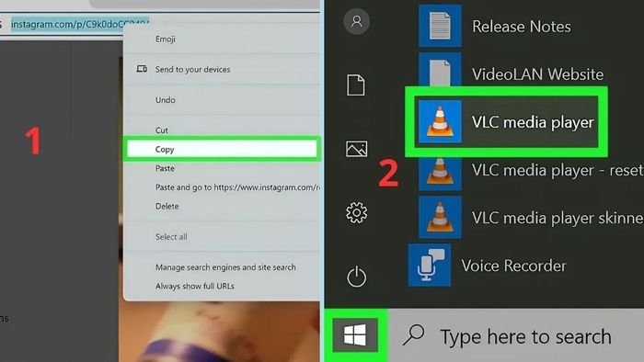Open Pictures icon in Start menu sidebar

356,149
